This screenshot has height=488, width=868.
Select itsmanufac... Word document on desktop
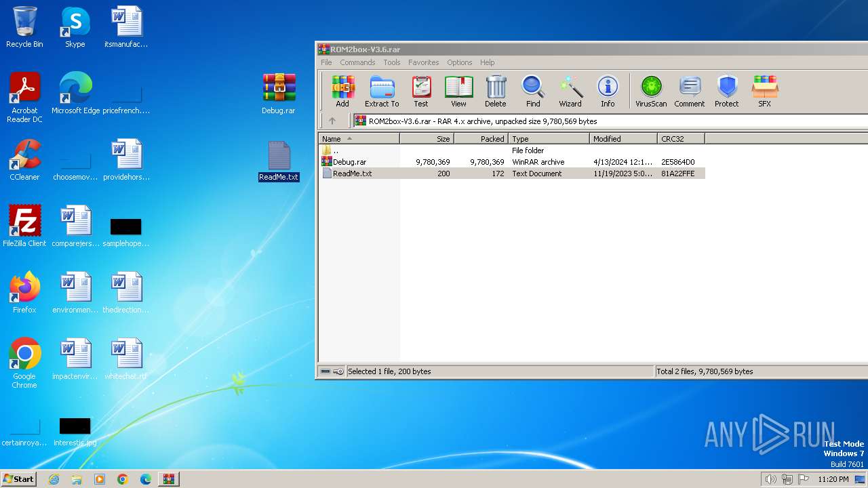tap(126, 27)
